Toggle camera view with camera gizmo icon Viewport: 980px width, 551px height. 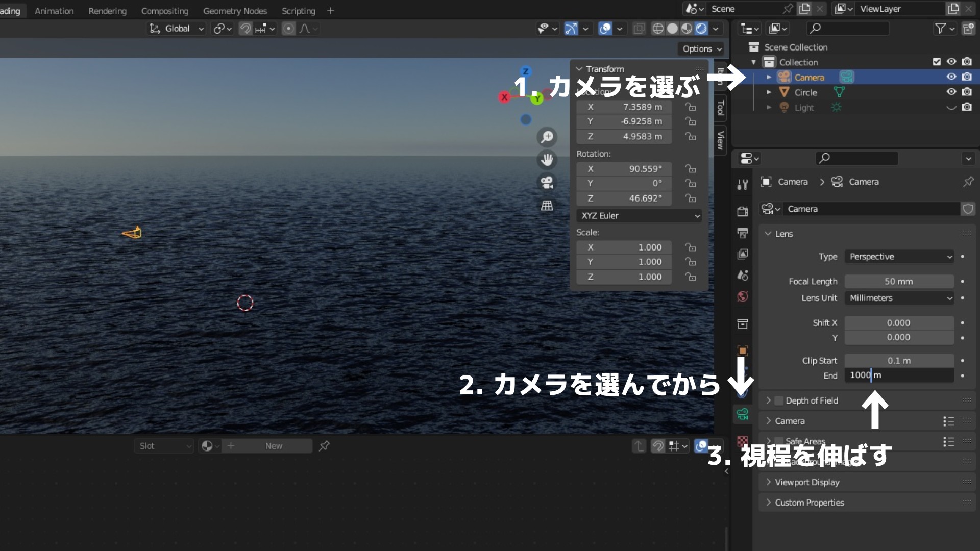[x=547, y=182]
